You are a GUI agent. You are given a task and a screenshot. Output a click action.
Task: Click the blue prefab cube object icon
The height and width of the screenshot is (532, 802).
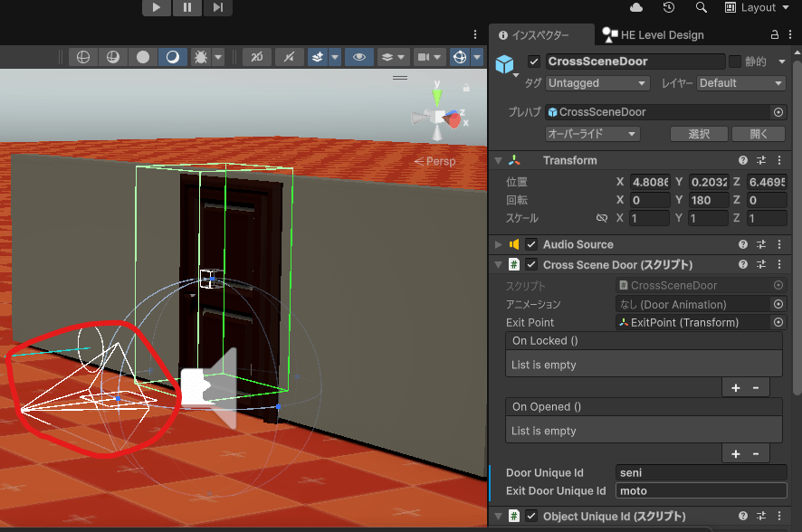tap(504, 64)
